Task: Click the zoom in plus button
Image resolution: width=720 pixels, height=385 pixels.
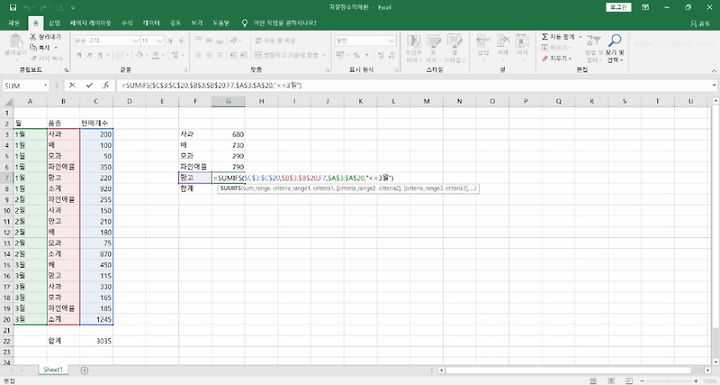Action: 696,381
